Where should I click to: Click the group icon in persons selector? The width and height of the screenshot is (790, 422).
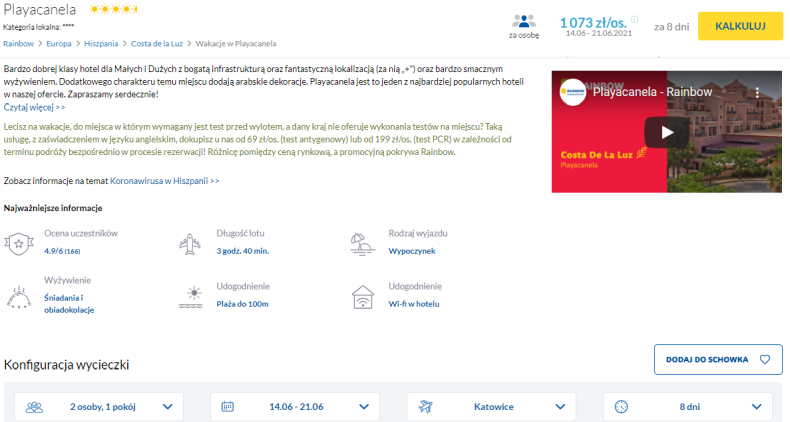point(34,407)
